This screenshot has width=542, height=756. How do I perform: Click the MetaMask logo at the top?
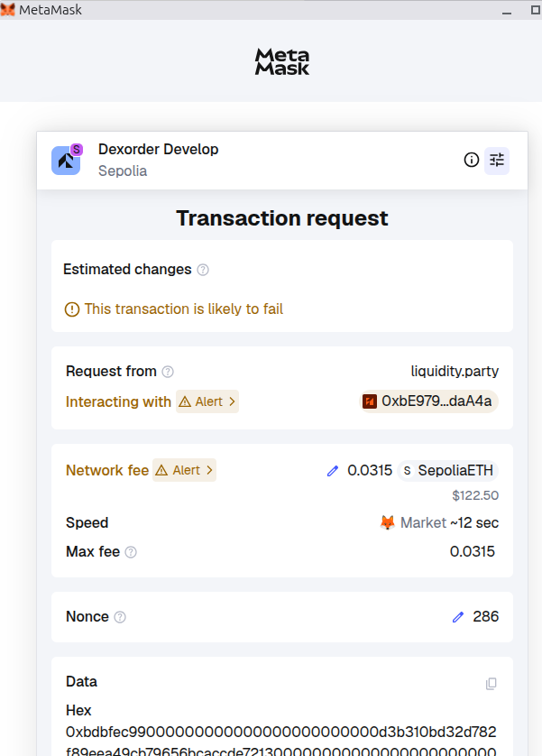point(281,61)
